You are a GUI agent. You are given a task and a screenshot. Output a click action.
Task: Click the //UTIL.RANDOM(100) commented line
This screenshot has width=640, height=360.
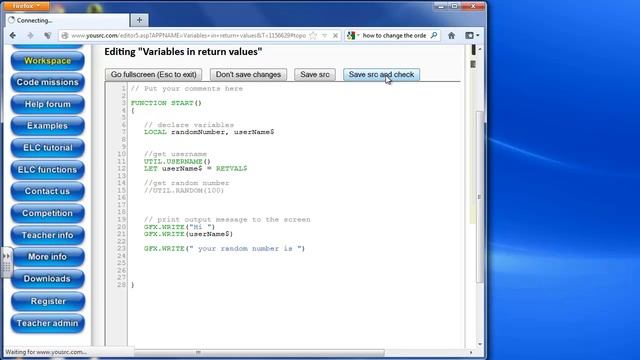[184, 191]
